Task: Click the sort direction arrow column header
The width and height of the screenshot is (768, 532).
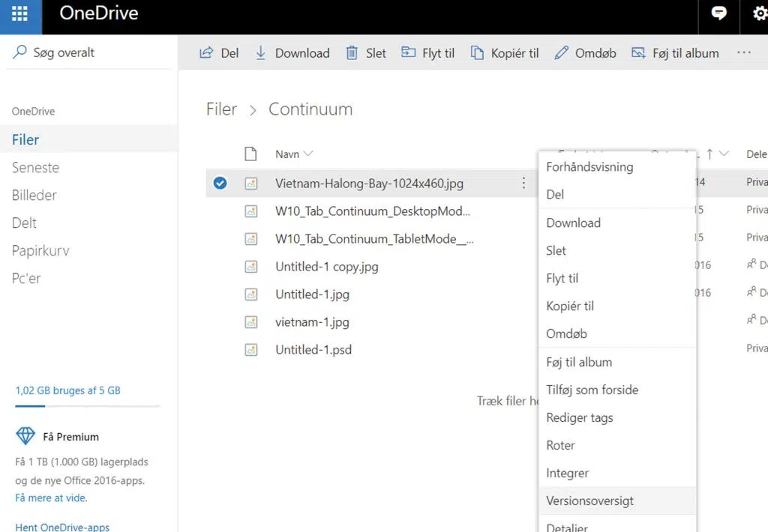Action: (x=709, y=154)
